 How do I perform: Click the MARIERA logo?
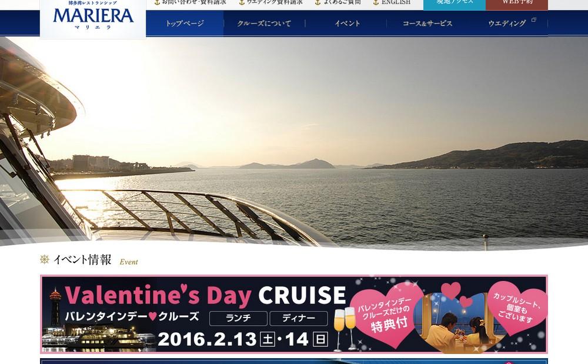tap(93, 17)
